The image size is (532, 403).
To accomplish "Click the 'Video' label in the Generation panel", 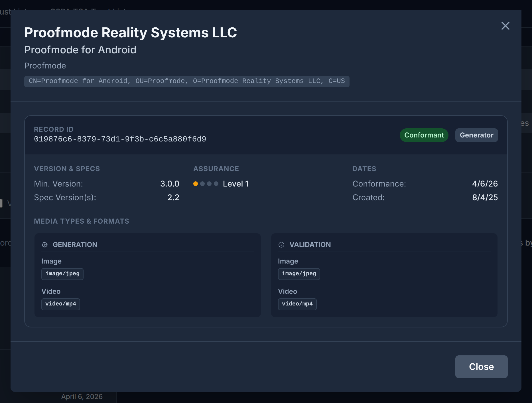I will tap(51, 291).
